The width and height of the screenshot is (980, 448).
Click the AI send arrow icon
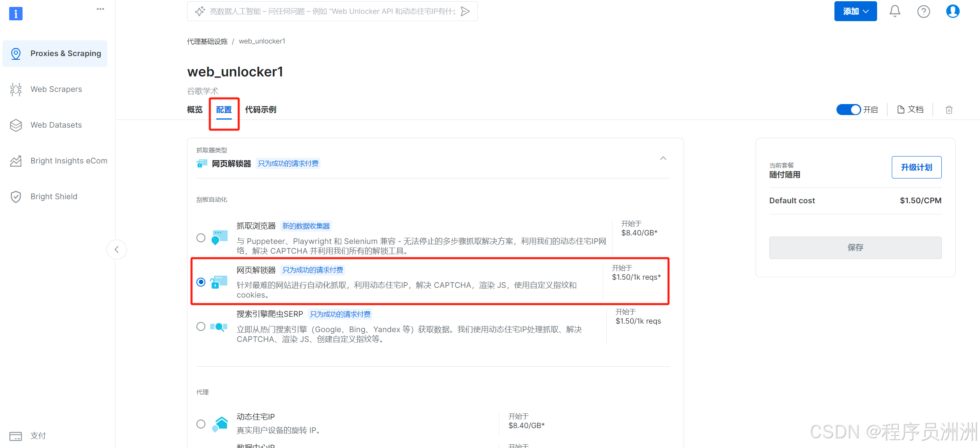click(x=465, y=11)
